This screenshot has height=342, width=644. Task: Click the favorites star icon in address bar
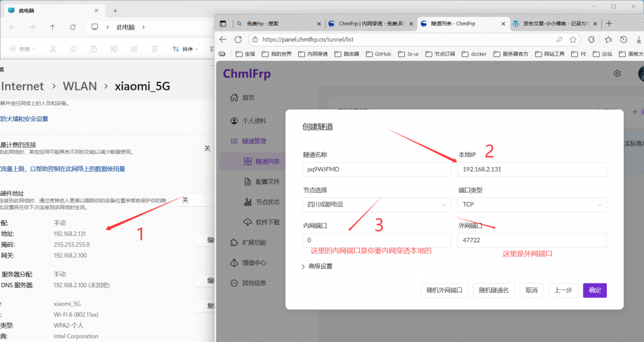pos(573,39)
